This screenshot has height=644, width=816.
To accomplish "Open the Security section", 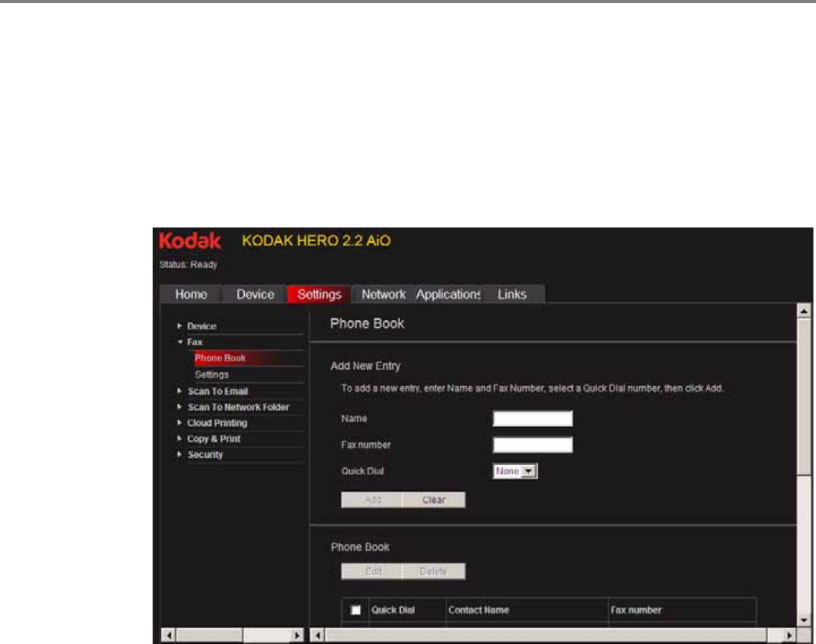I will tap(205, 455).
